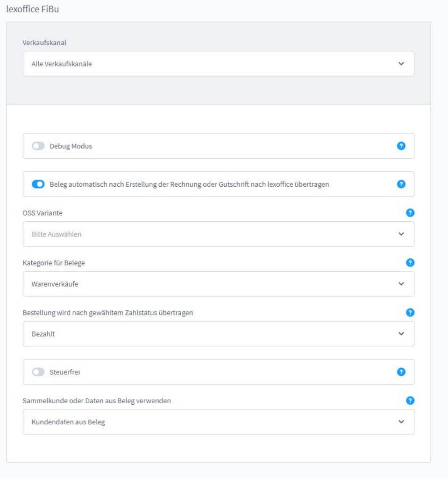This screenshot has width=448, height=478.
Task: Open the Warenverkäufe category dropdown
Action: [218, 284]
